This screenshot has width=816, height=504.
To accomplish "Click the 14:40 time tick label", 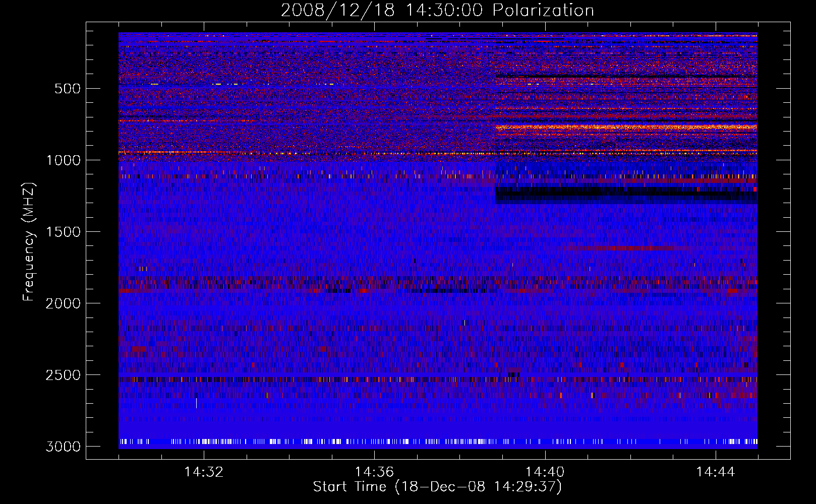I will [x=545, y=472].
